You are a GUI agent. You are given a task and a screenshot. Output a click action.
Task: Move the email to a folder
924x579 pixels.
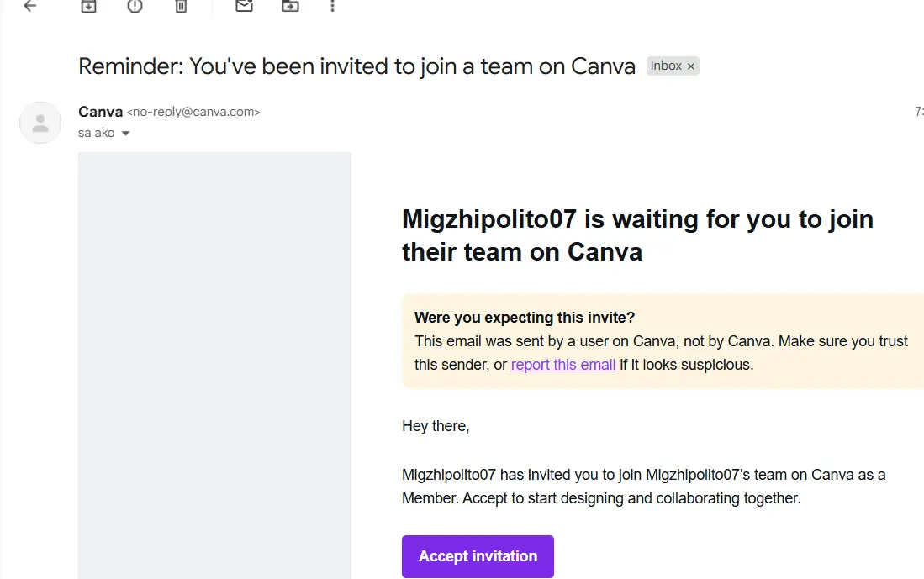point(290,6)
